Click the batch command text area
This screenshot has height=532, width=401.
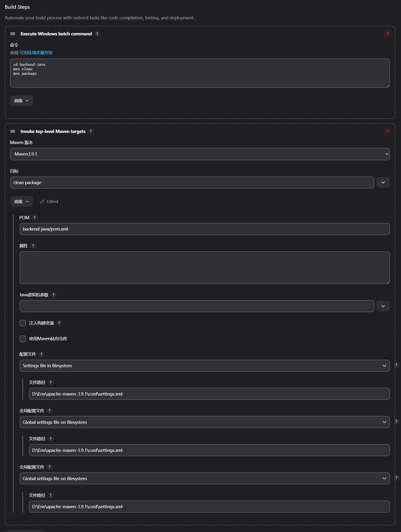click(200, 73)
